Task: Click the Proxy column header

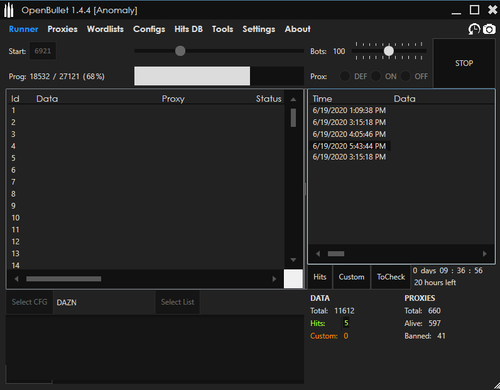Action: pyautogui.click(x=173, y=99)
